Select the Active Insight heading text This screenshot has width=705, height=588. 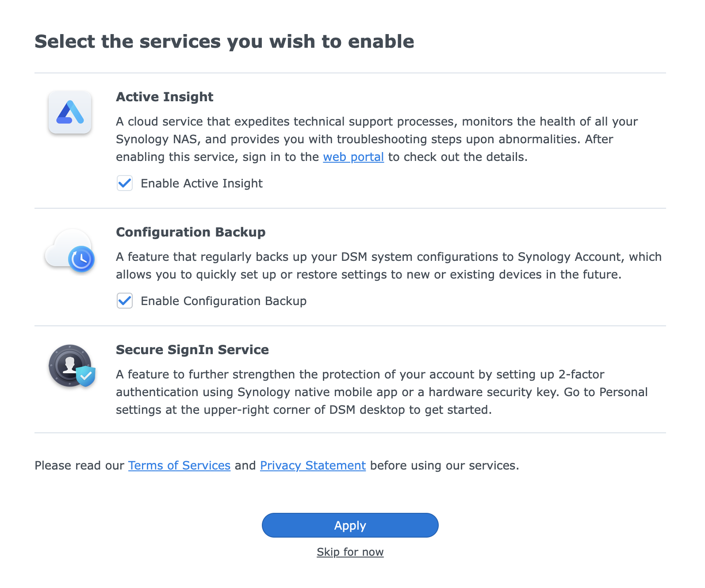pyautogui.click(x=165, y=97)
